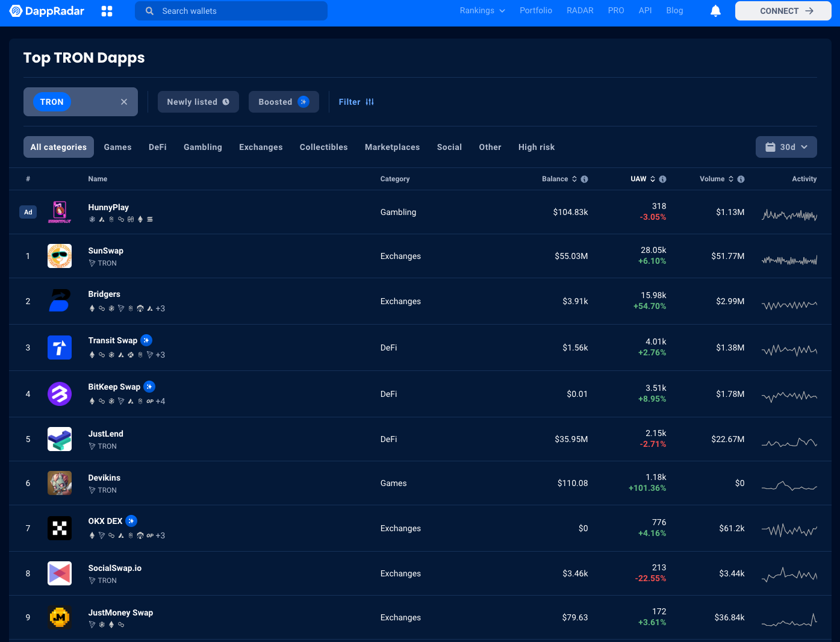Expand the Rankings menu

tap(482, 11)
